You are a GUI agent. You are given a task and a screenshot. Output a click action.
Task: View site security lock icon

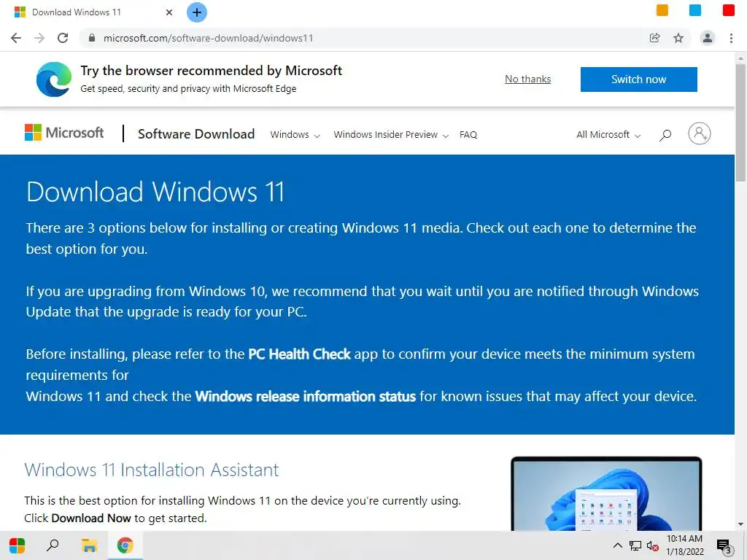point(92,38)
